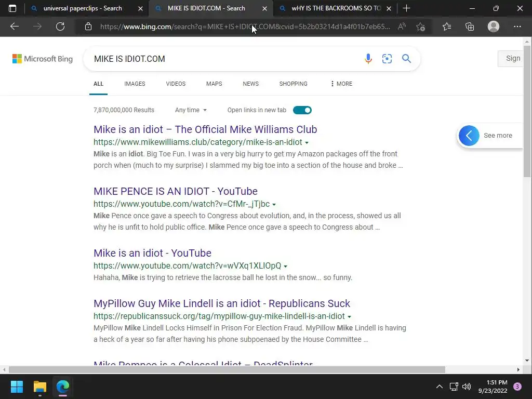Go to Microsoft Bing home logo
532x399 pixels.
pyautogui.click(x=43, y=59)
